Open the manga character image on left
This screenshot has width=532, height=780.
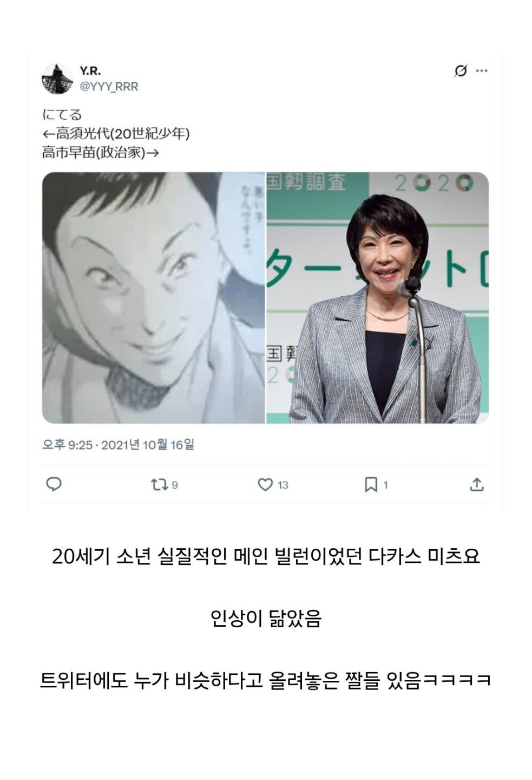coord(153,298)
